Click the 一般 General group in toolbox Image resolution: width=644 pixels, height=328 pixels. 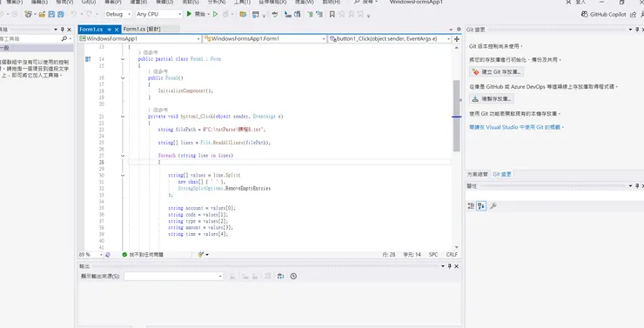click(x=37, y=48)
